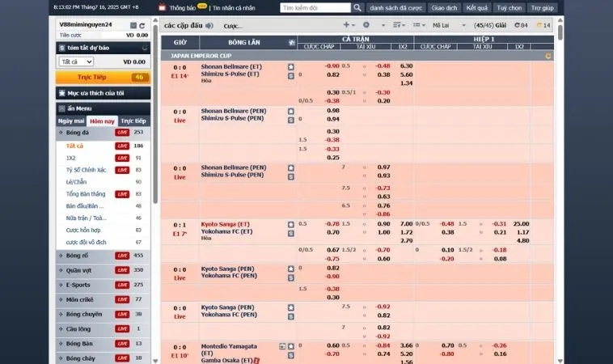
Task: Open Tin nhắn cá nhân link
Action: pyautogui.click(x=234, y=8)
